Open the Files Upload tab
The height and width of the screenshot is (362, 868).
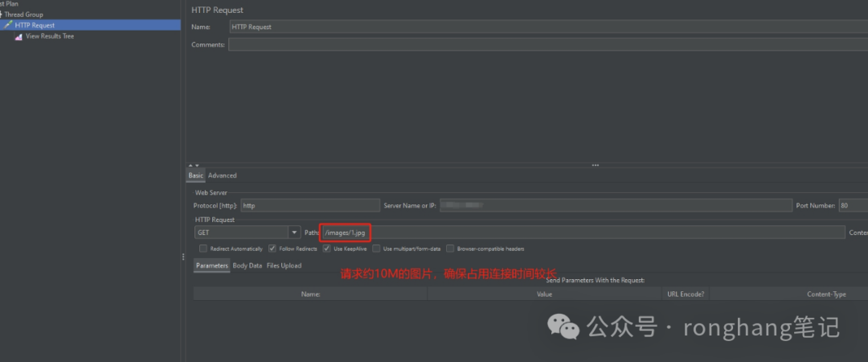click(x=284, y=265)
